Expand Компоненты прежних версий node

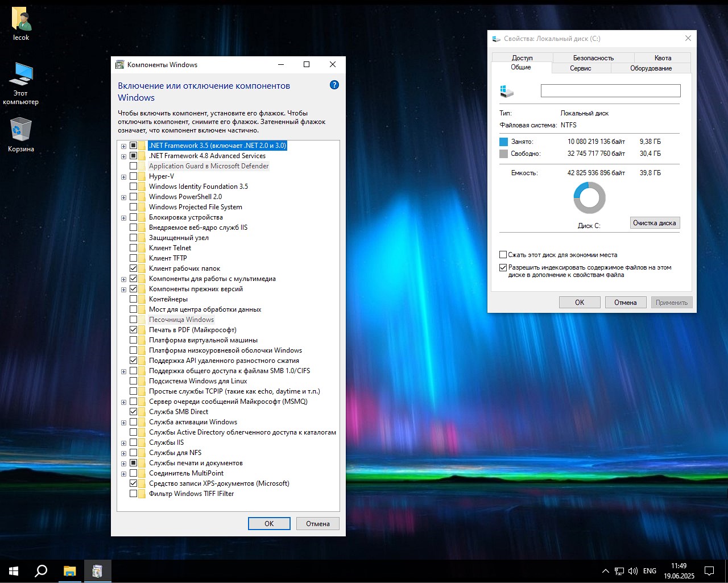point(123,290)
